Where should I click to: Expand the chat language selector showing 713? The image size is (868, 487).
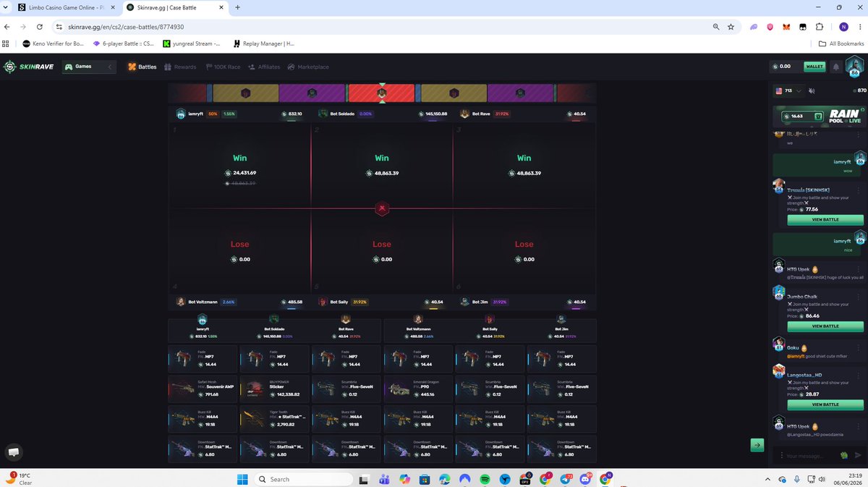[x=788, y=90]
